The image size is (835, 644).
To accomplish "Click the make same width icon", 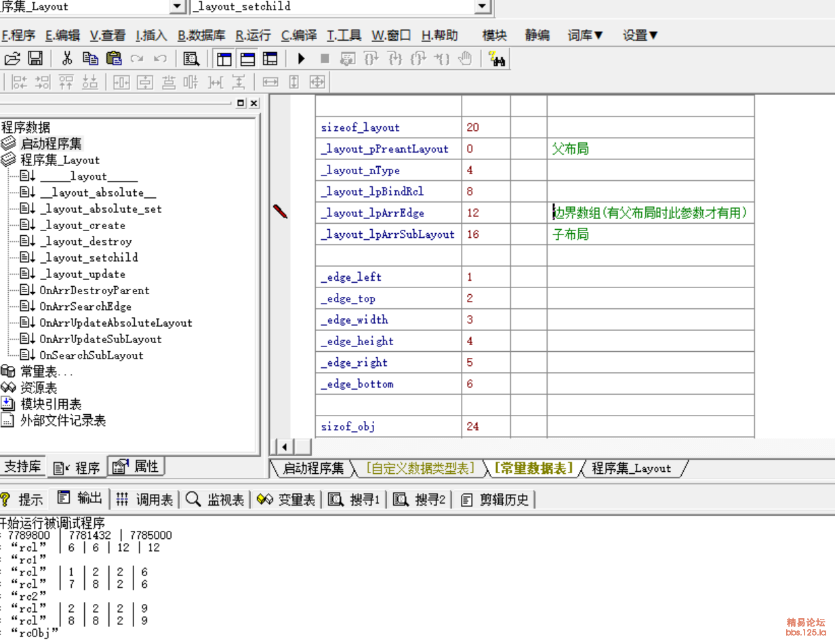I will click(x=270, y=83).
